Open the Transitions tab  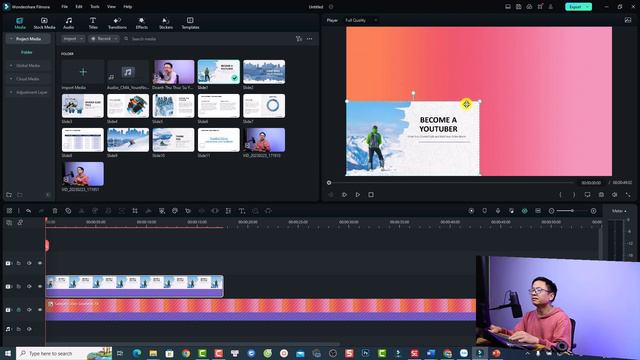117,23
